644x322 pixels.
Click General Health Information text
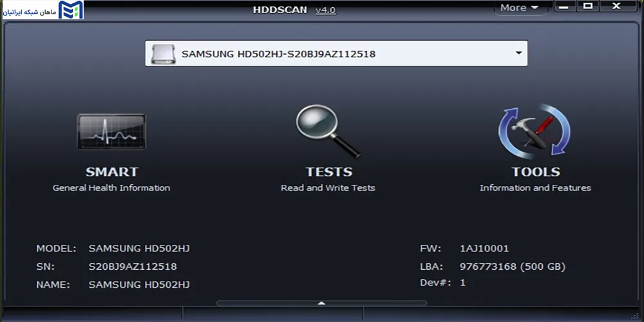tap(111, 188)
